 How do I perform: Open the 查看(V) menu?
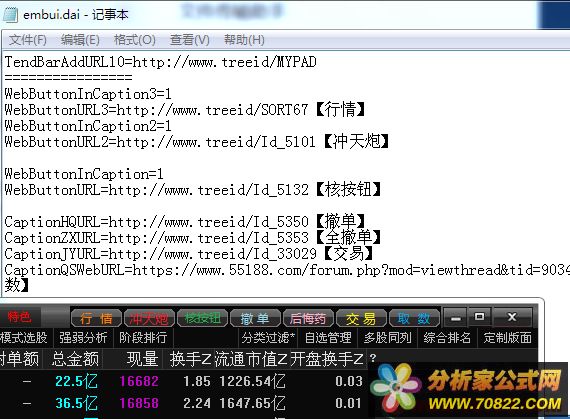190,40
